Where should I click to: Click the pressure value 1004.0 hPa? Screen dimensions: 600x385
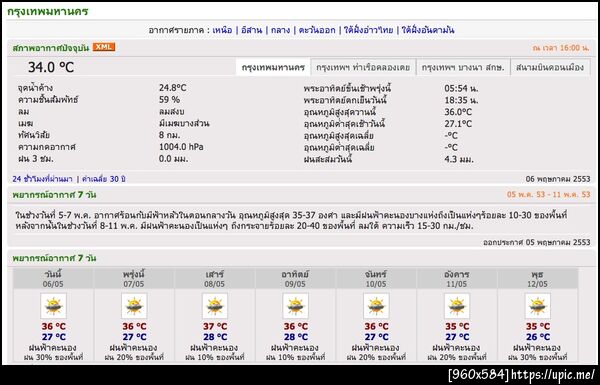click(x=181, y=147)
